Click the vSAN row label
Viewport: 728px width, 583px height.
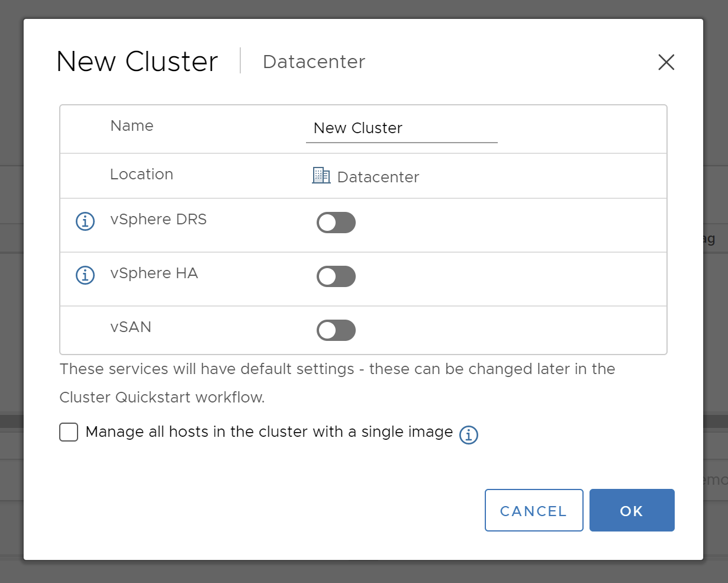click(x=131, y=327)
